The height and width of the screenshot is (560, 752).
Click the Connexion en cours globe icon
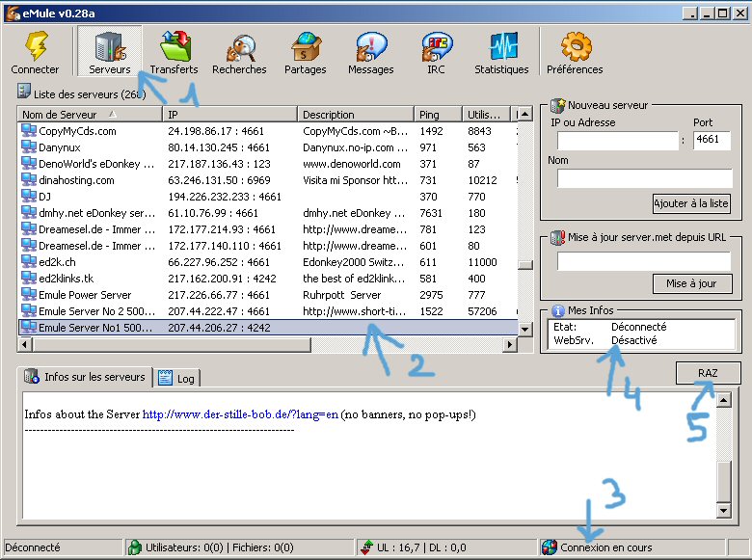coord(550,547)
